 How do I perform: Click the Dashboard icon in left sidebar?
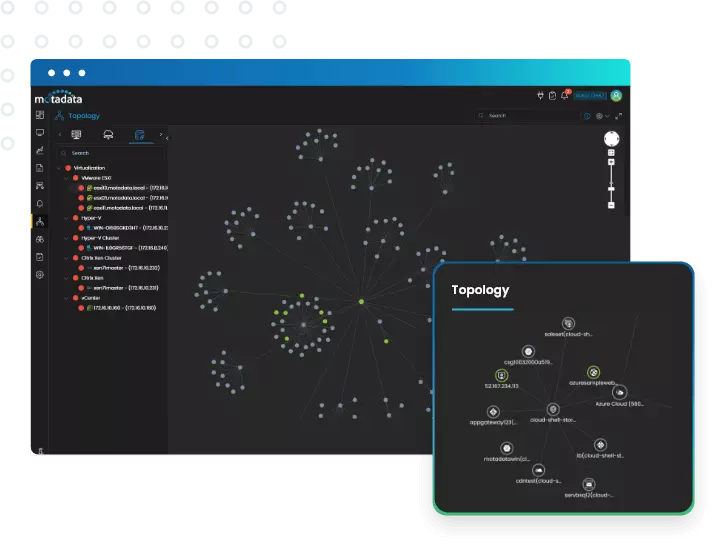[x=40, y=115]
